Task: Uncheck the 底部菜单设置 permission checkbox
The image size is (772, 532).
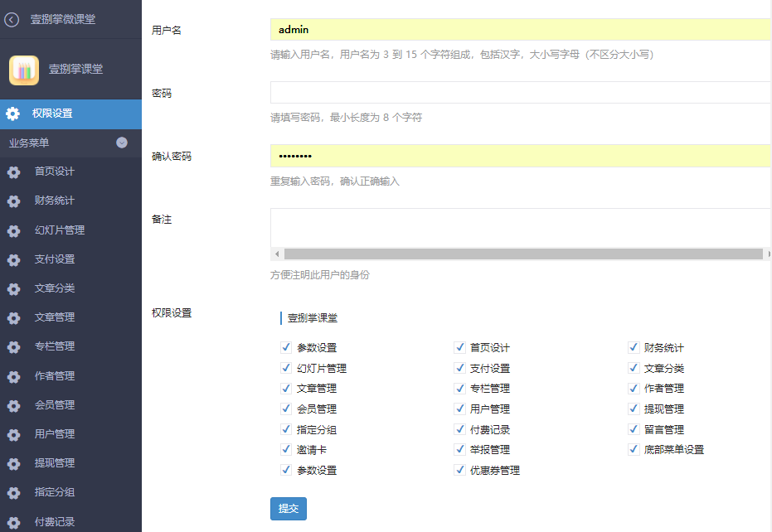Action: click(634, 449)
